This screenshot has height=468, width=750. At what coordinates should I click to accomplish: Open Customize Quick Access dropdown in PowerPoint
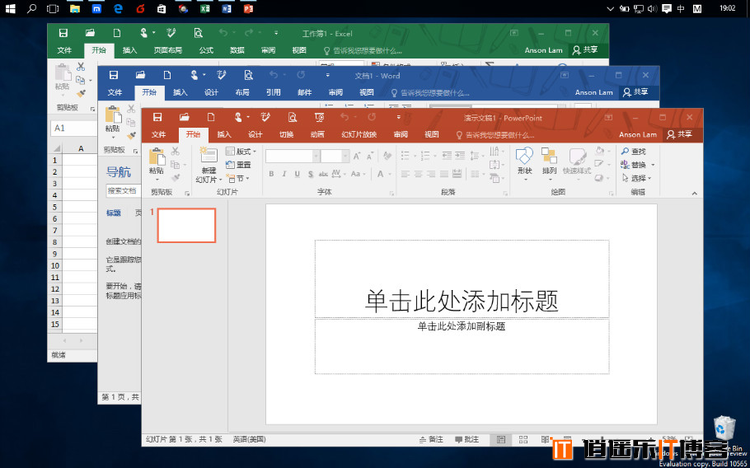point(398,117)
